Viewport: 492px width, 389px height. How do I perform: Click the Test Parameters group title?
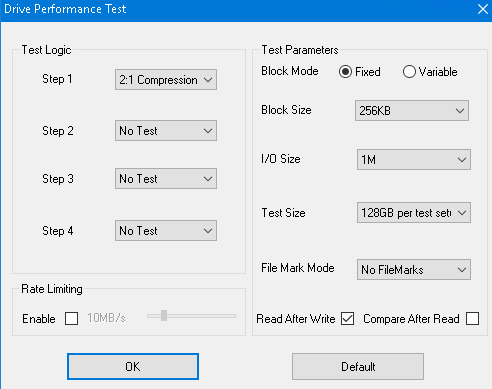(300, 50)
